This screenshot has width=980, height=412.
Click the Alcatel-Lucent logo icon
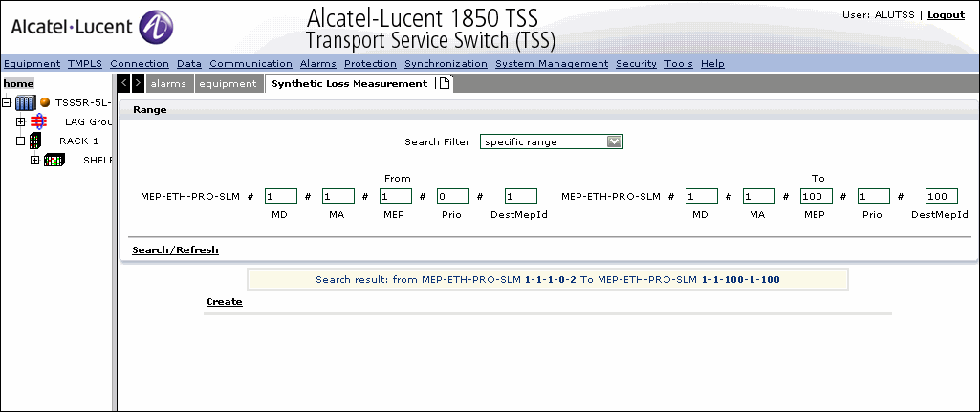click(155, 28)
